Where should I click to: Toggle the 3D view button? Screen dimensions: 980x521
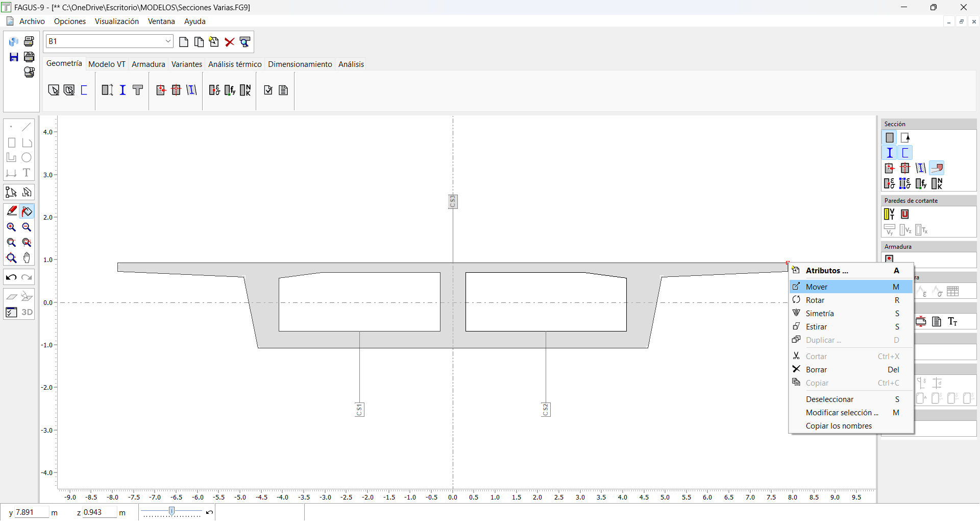(x=27, y=312)
